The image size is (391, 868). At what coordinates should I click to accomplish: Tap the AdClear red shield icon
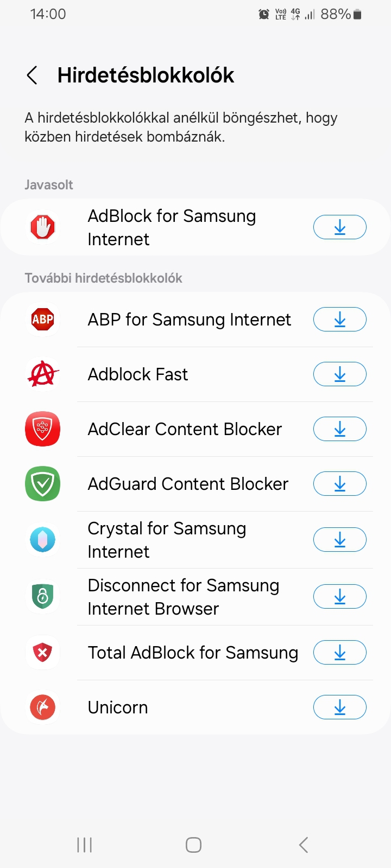[42, 429]
